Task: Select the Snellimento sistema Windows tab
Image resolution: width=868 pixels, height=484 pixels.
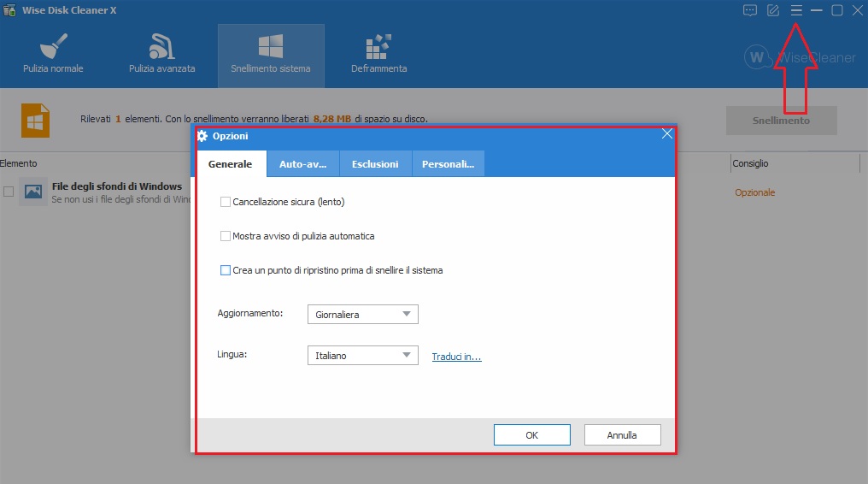Action: point(271,56)
